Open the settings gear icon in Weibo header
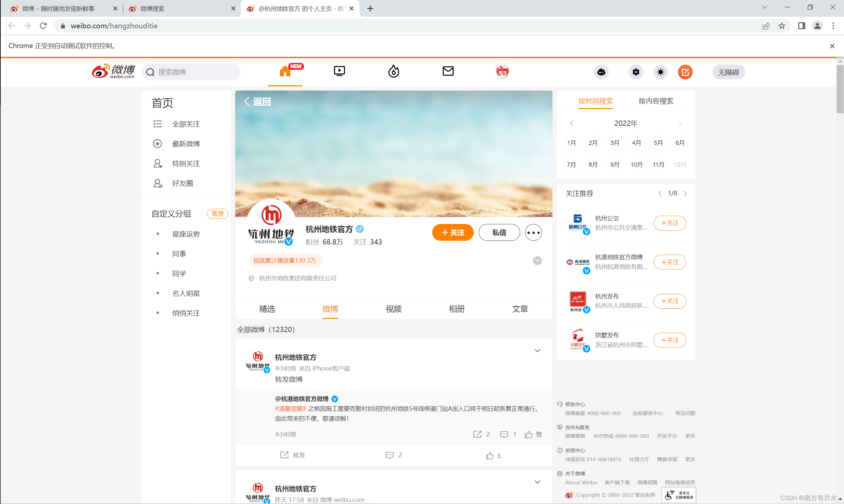The image size is (844, 504). point(635,72)
